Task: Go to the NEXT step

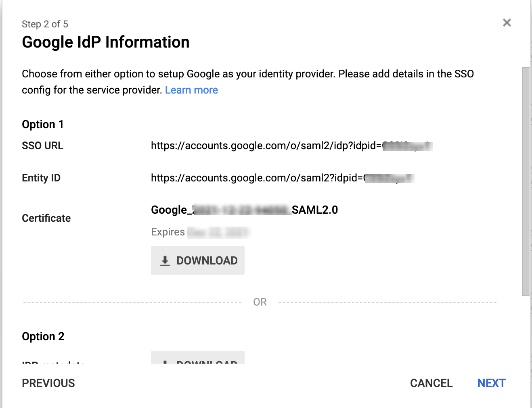Action: coord(491,383)
